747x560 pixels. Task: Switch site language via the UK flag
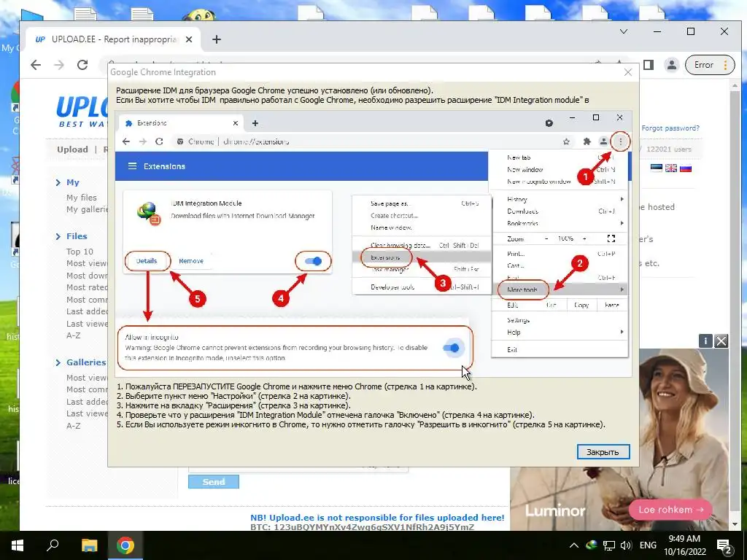[x=671, y=168]
